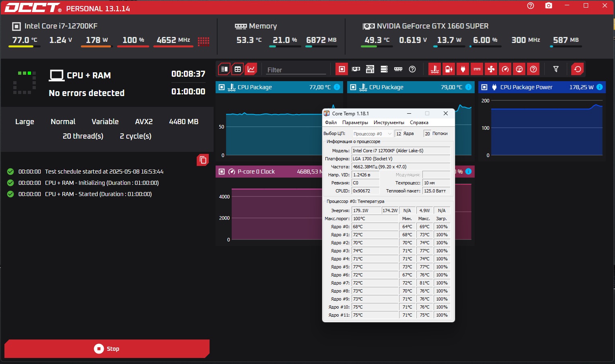The image size is (615, 364).
Task: Toggle the temperature sensor type filter
Action: [435, 69]
